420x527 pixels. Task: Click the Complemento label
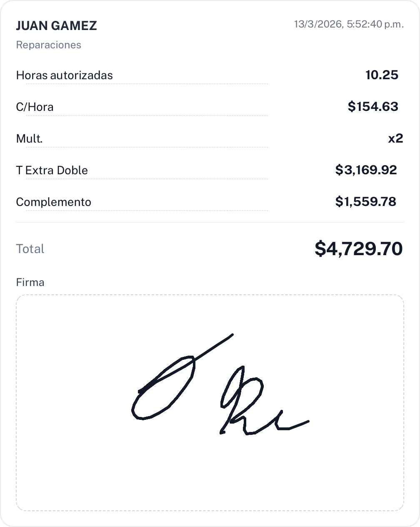coord(53,202)
